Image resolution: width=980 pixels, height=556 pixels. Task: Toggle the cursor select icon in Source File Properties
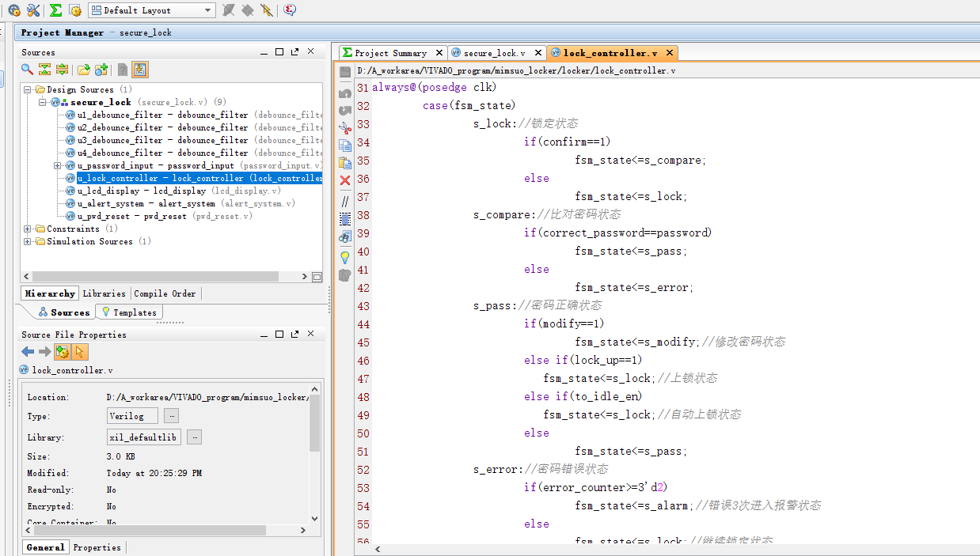tap(79, 352)
